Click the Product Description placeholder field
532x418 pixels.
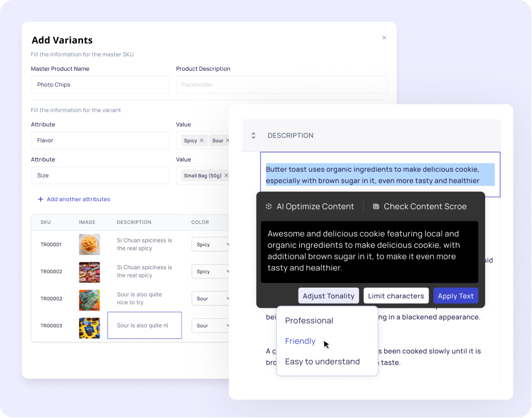point(282,85)
